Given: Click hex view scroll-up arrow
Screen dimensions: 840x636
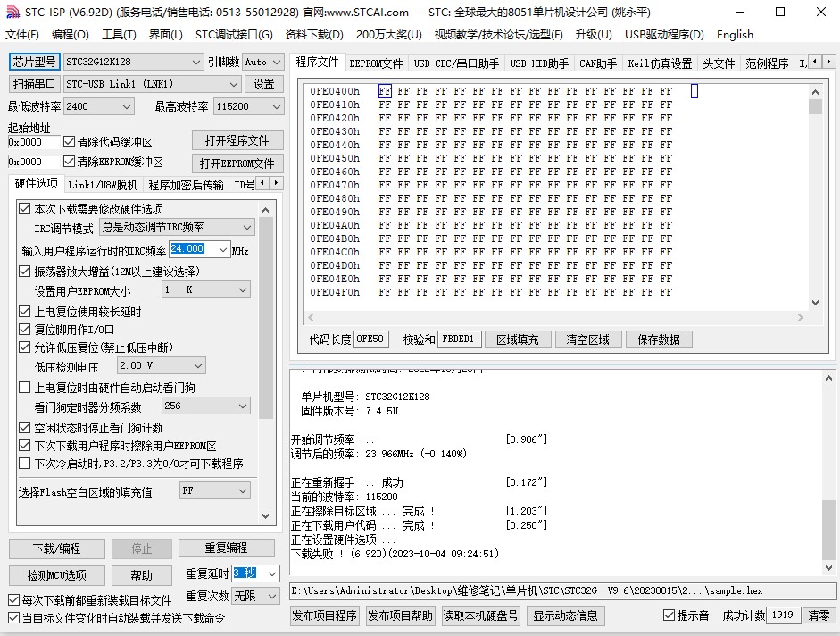Looking at the screenshot, I should [x=815, y=92].
